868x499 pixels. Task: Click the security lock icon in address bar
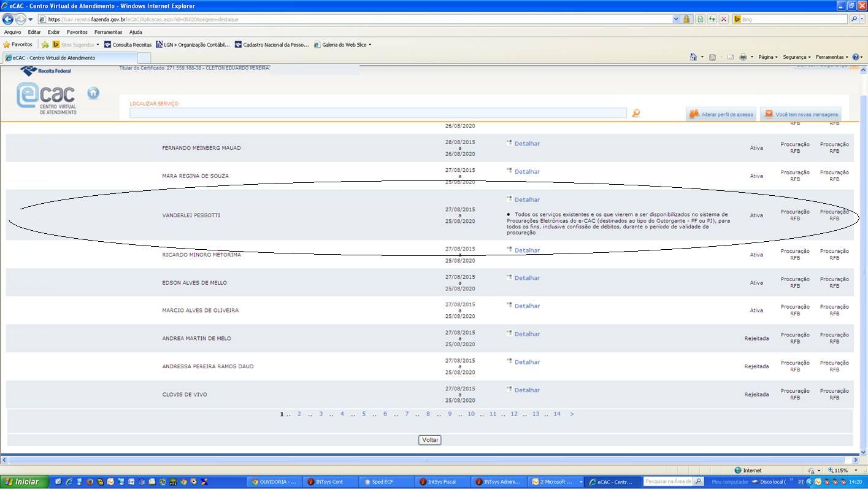click(686, 19)
